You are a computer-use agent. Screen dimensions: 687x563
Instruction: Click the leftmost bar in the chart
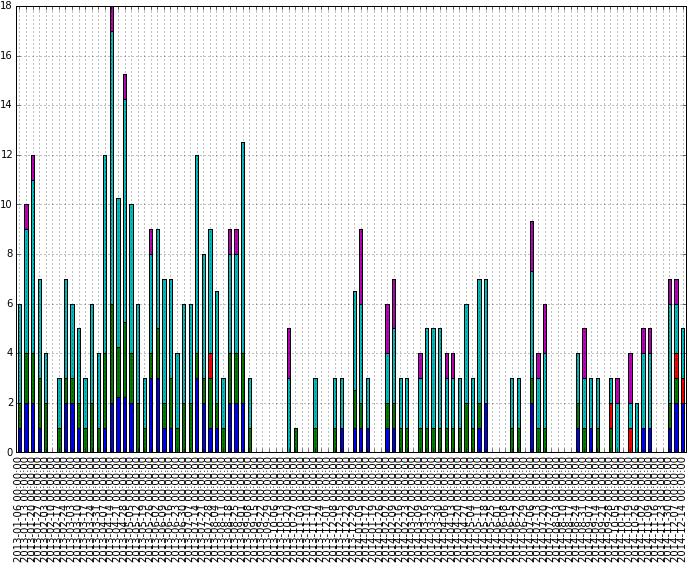19,380
